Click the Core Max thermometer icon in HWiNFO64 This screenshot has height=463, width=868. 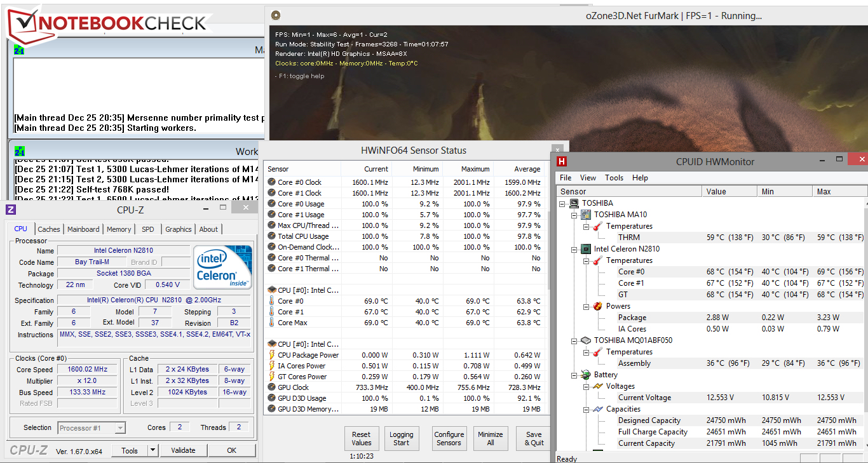coord(272,323)
